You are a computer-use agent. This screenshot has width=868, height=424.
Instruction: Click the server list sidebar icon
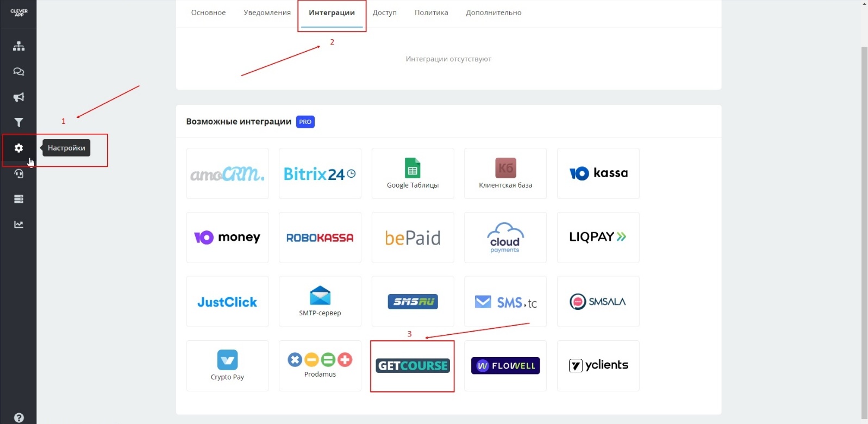click(x=18, y=199)
